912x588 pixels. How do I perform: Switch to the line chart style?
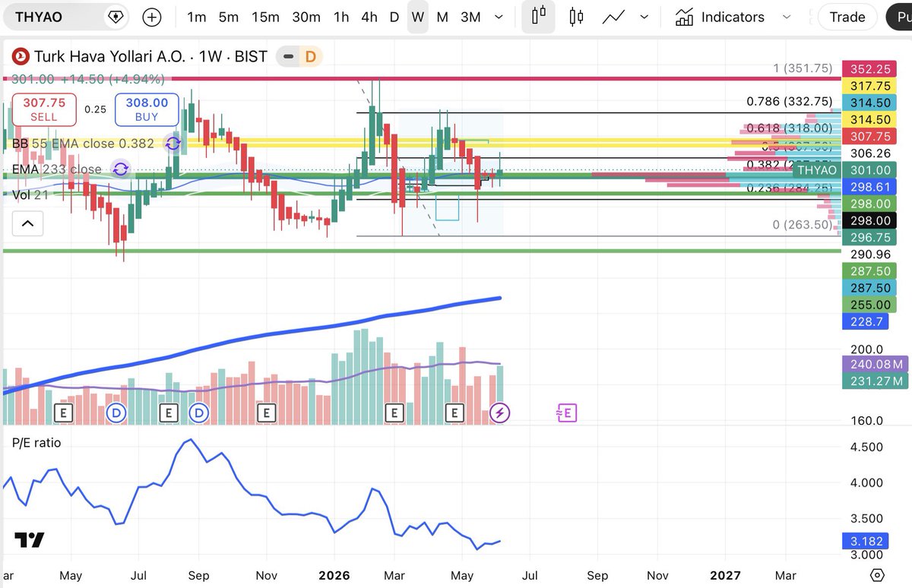pos(614,17)
